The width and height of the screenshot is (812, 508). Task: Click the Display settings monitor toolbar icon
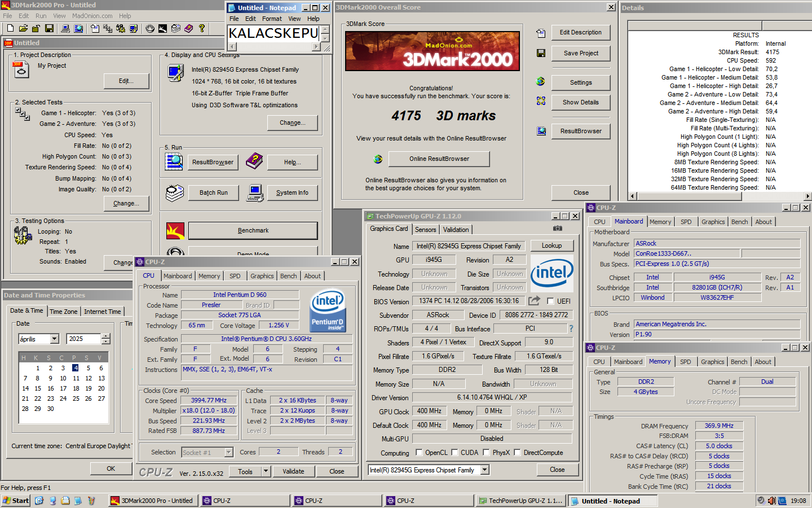tap(134, 28)
